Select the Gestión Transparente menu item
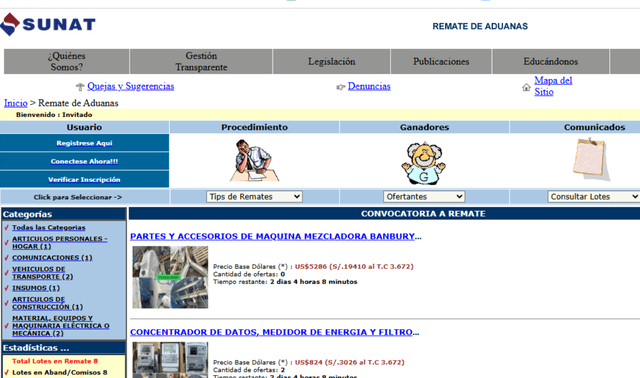The height and width of the screenshot is (378, 640). pos(201,62)
